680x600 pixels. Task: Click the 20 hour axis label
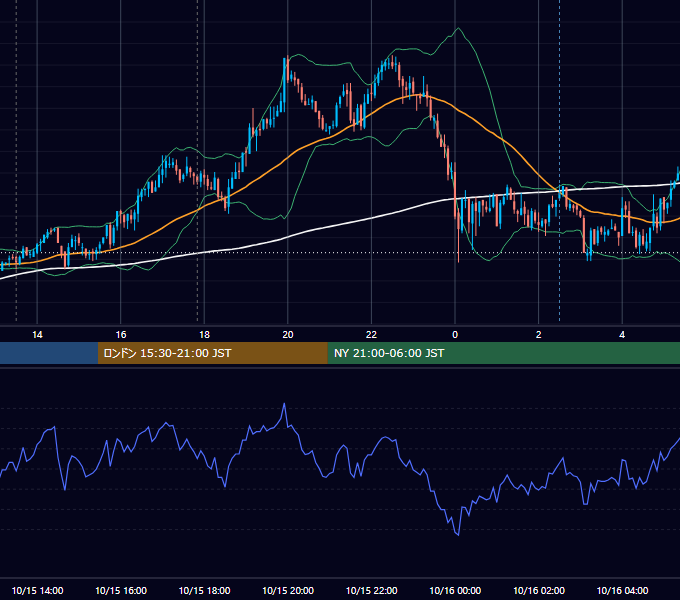(x=288, y=335)
